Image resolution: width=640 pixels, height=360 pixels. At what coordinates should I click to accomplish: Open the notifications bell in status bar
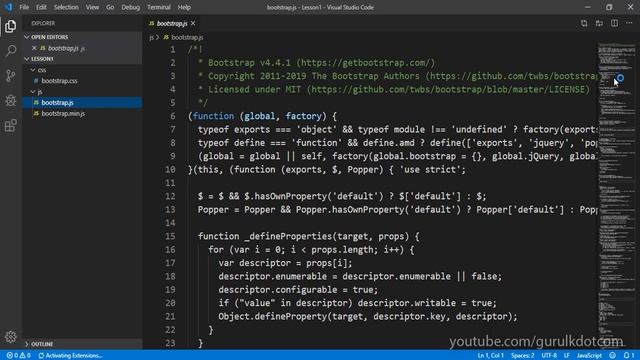(629, 356)
